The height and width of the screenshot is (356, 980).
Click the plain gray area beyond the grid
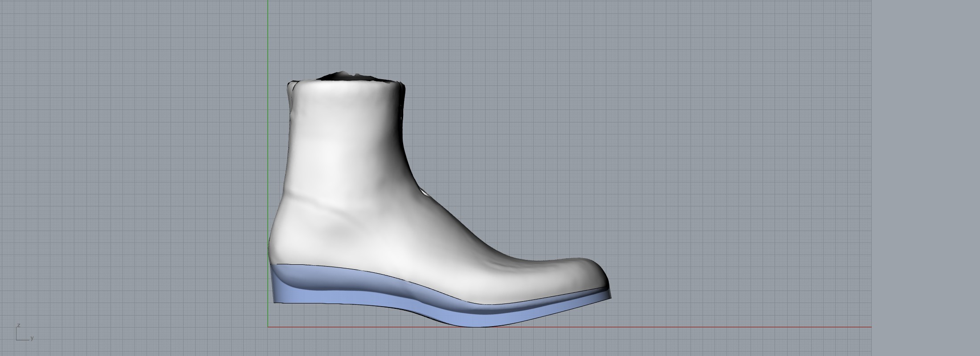[927, 178]
